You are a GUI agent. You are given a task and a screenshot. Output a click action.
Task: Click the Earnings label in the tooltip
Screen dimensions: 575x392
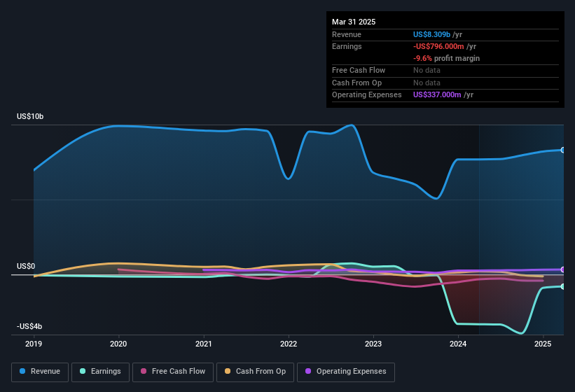tap(347, 46)
